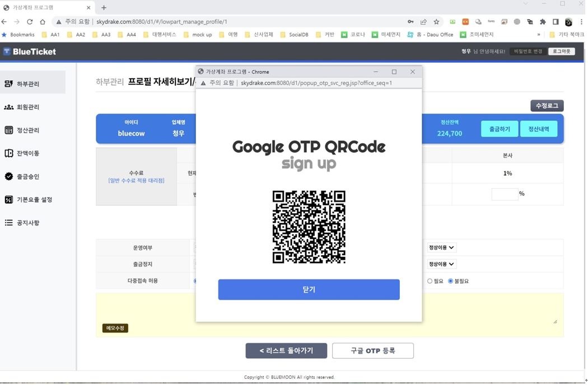
Task: Open the 대행서비스 bookmark folder
Action: coord(160,35)
